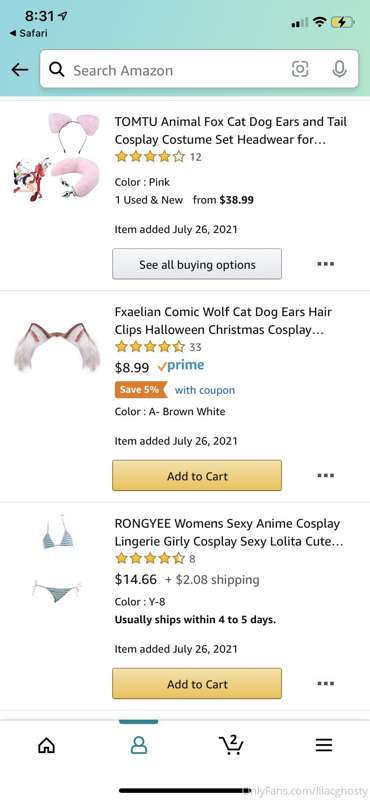Viewport: 370px width, 800px height.
Task: Open TOMTU pink ears product thumbnail
Action: (x=56, y=158)
